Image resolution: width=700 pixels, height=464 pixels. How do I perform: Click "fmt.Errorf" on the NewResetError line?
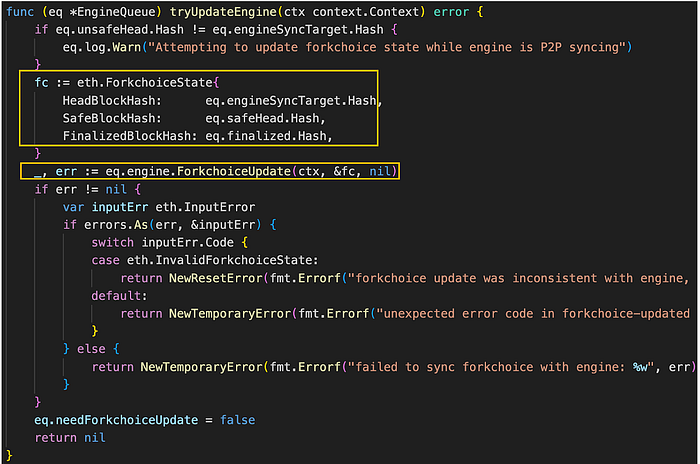coord(305,279)
